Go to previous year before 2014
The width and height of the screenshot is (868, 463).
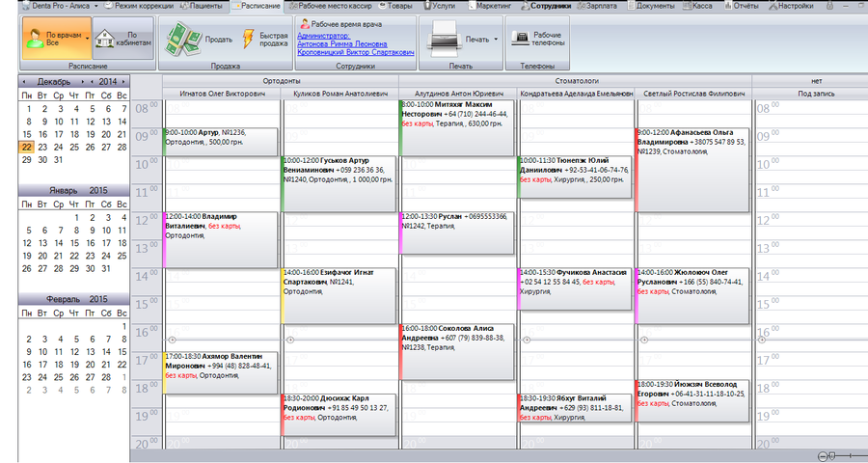[92, 81]
